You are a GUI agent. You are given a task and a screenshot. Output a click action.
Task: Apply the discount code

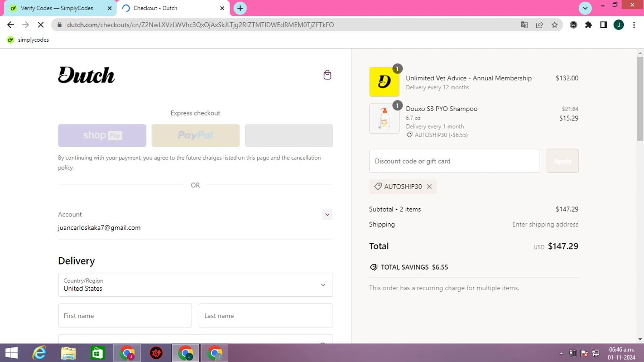click(562, 161)
